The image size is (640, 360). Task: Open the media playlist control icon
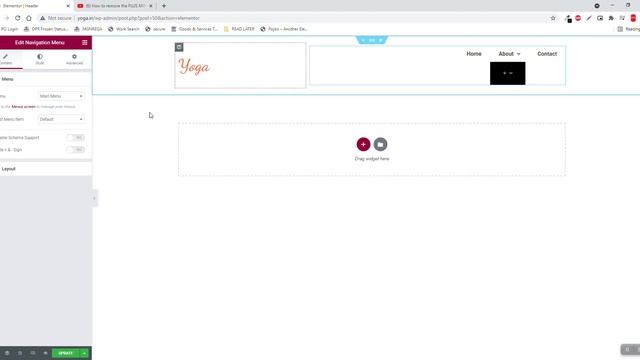(x=622, y=18)
